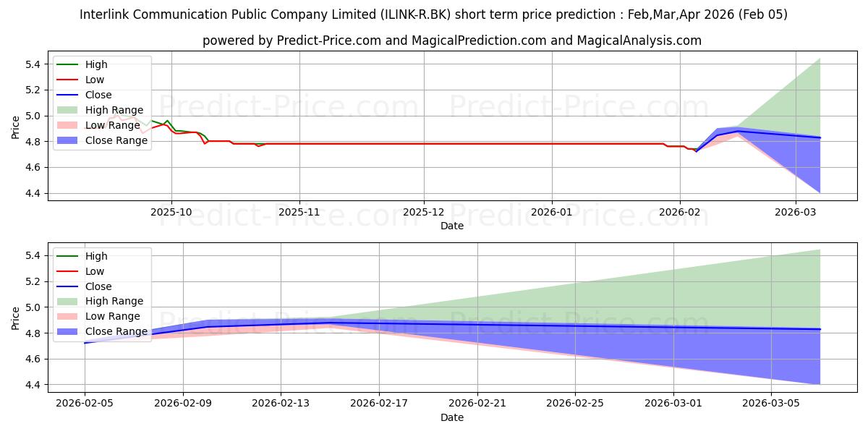
Task: Click the 2026-02-13 date tick label
Action: click(281, 404)
